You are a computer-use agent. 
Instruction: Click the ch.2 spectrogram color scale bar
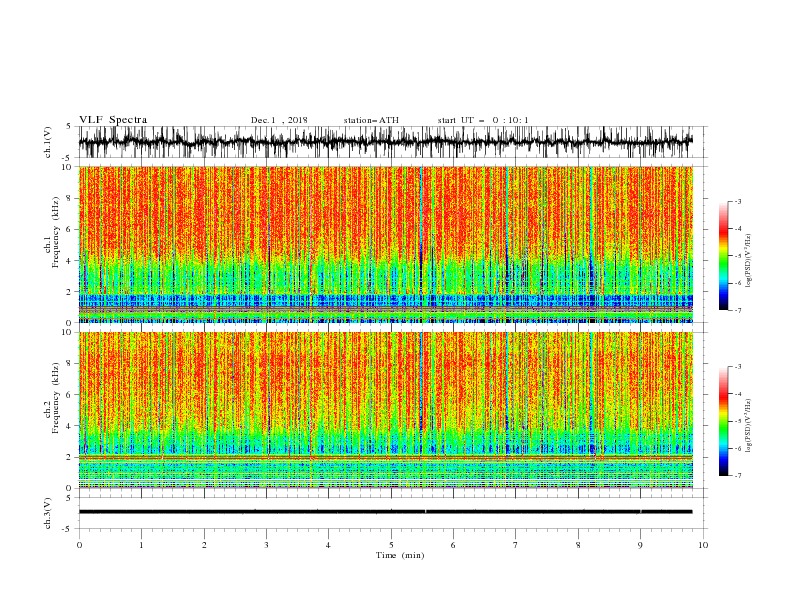[723, 421]
